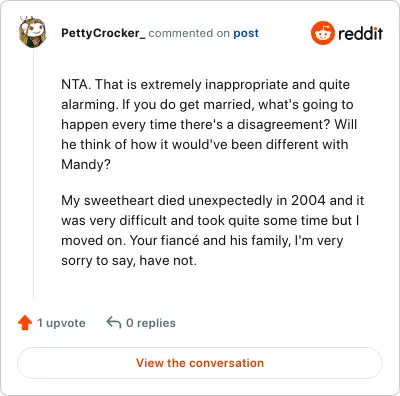Click the orange upvote arrow icon

(x=25, y=323)
